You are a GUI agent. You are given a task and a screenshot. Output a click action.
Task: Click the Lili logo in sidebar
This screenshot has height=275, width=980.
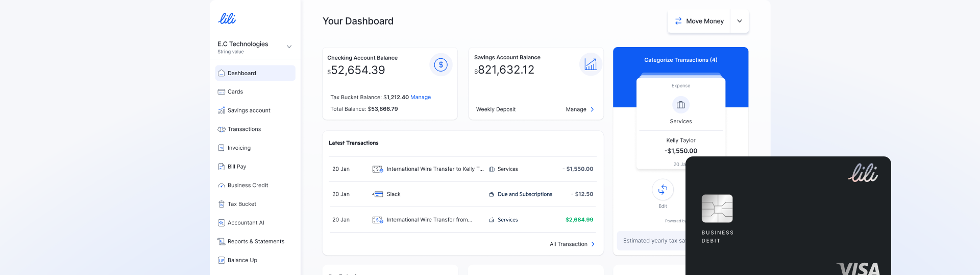[227, 19]
